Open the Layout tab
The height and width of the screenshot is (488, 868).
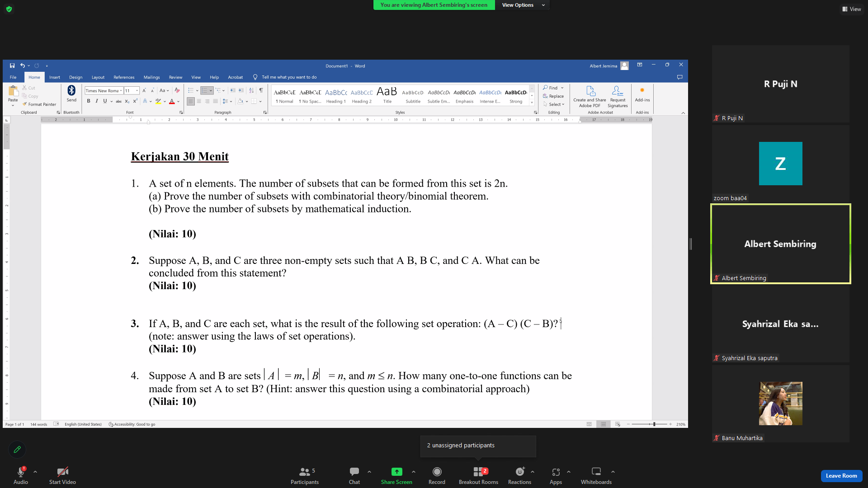tap(98, 77)
